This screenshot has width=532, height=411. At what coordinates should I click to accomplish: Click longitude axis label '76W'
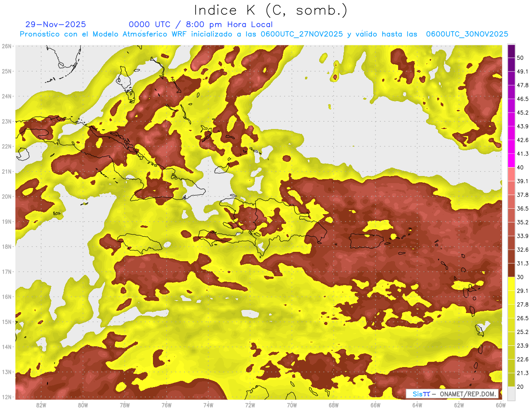[167, 405]
